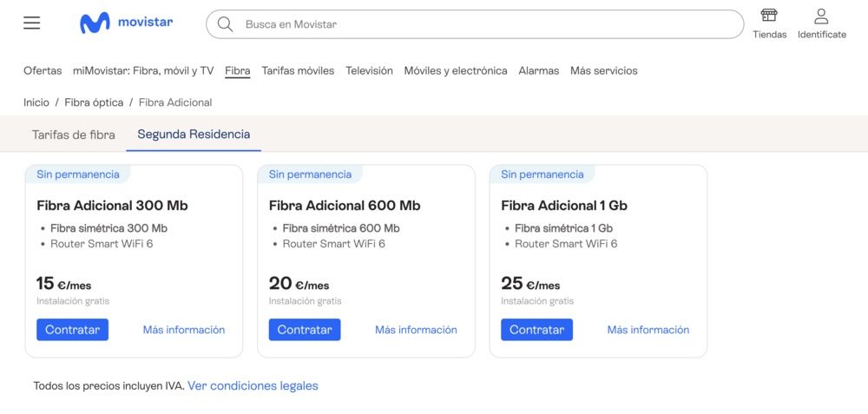Click Router Smart WiFi 6 in 1 Gb card
The width and height of the screenshot is (868, 414).
click(x=566, y=244)
